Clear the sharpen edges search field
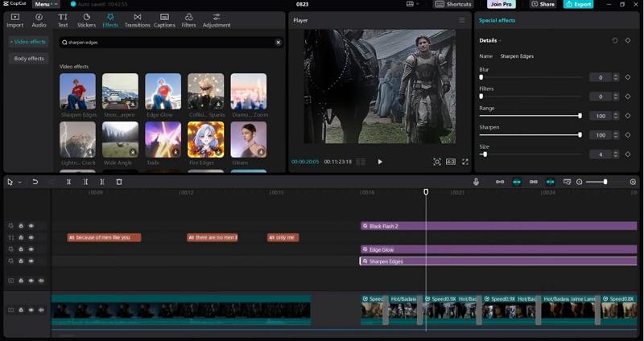Screen dimensions: 644x341 278,43
